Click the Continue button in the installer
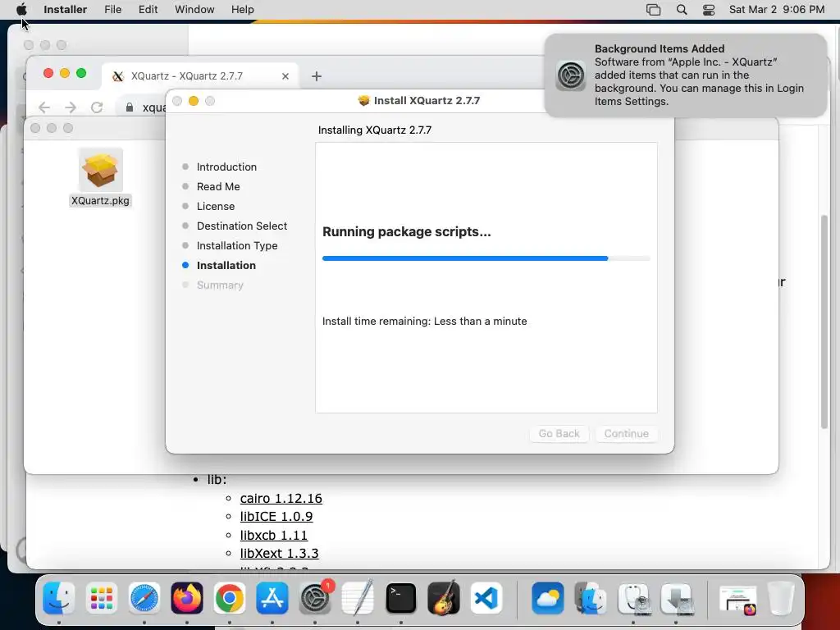Screen dimensions: 840x630 pyautogui.click(x=626, y=433)
